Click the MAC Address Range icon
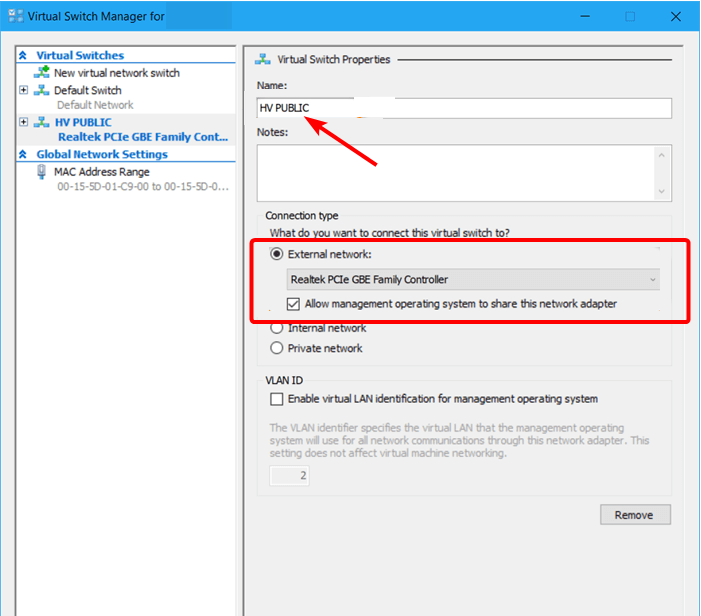 pos(42,172)
